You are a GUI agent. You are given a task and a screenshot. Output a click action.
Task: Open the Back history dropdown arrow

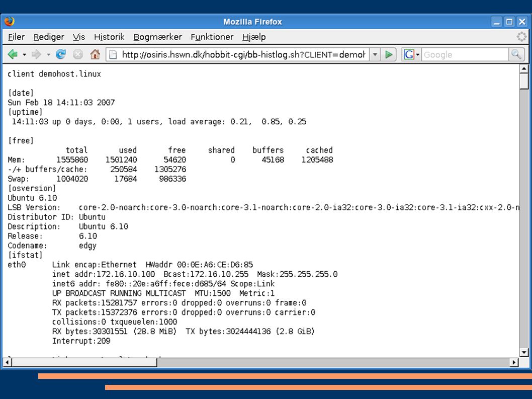[x=25, y=55]
